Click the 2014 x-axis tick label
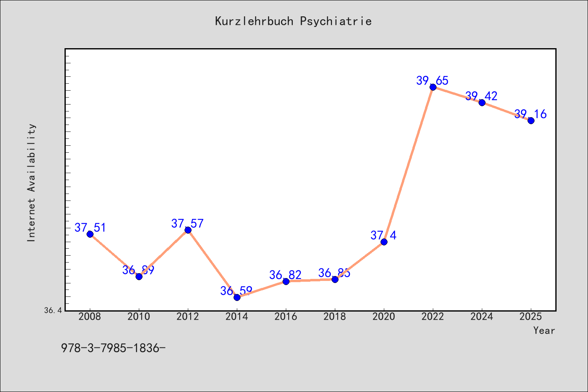 coord(237,316)
